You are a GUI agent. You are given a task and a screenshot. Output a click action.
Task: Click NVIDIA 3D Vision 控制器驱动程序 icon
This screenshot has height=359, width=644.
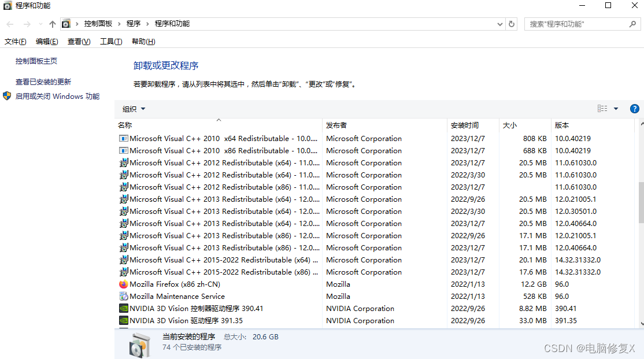(123, 309)
